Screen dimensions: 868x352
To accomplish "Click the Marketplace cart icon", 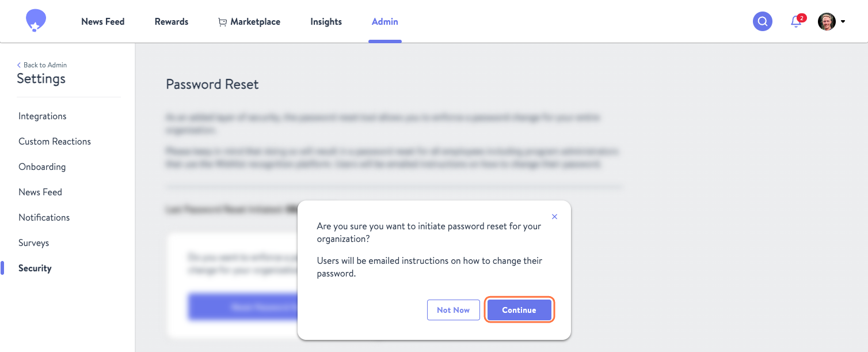I will click(222, 22).
